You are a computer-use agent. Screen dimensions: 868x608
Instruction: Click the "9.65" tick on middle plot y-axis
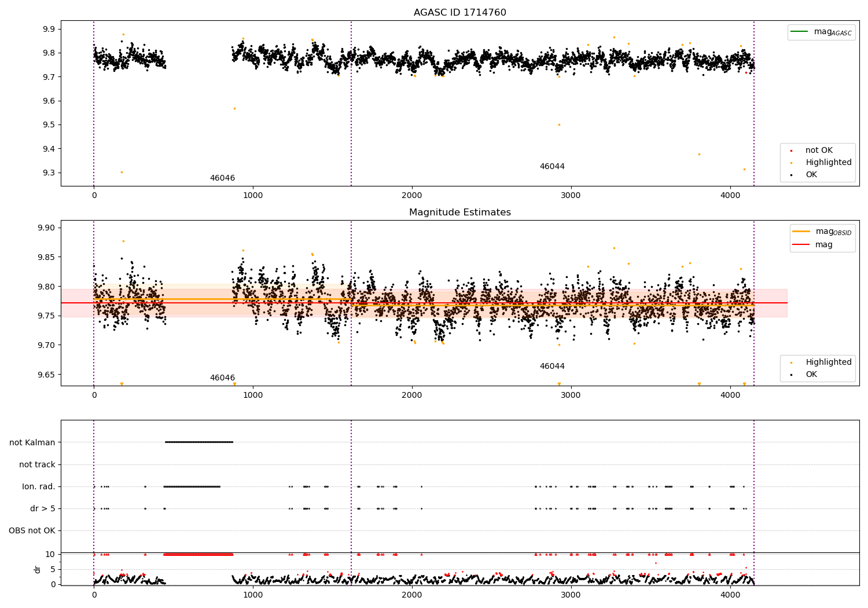pyautogui.click(x=47, y=375)
